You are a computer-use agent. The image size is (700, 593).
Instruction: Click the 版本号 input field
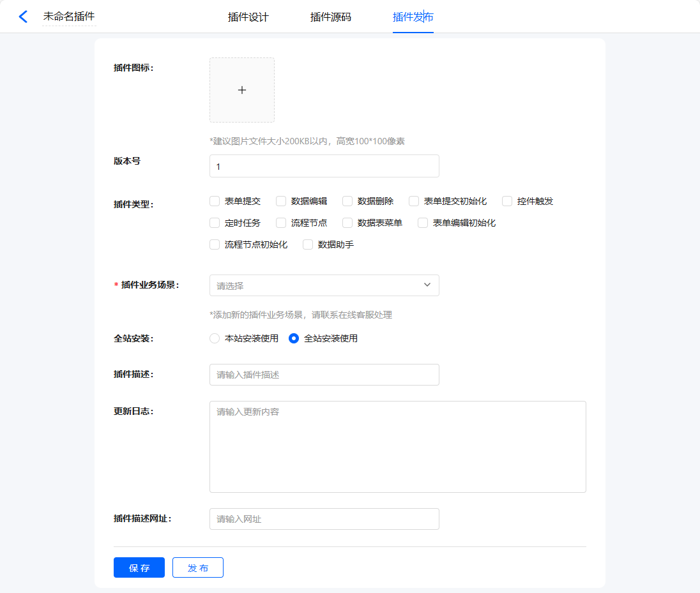coord(324,166)
